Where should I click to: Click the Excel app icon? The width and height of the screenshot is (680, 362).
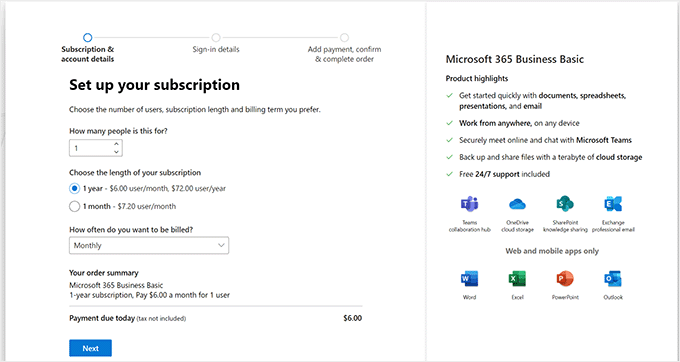517,279
